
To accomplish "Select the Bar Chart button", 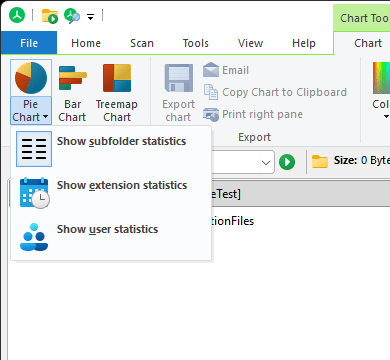I will click(72, 92).
